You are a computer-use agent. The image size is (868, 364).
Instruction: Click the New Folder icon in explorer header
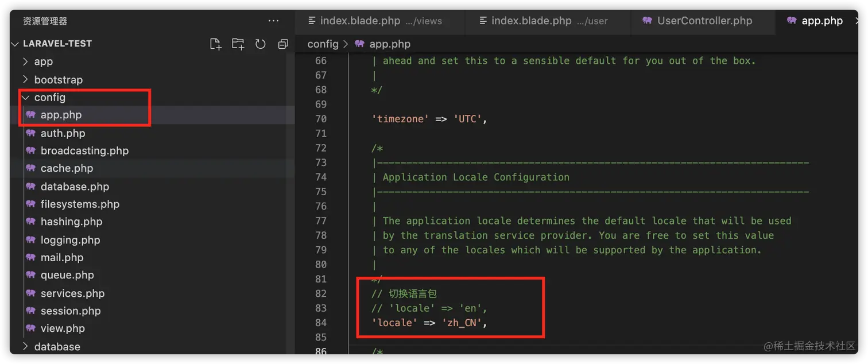click(238, 44)
